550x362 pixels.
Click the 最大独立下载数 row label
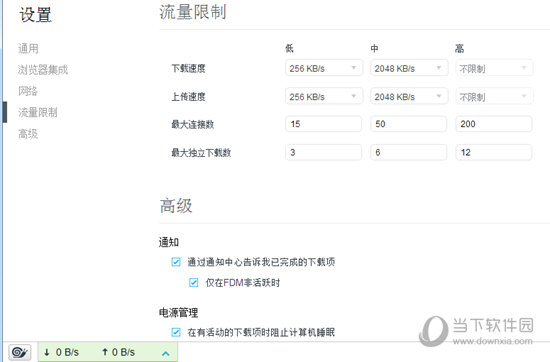click(x=201, y=153)
